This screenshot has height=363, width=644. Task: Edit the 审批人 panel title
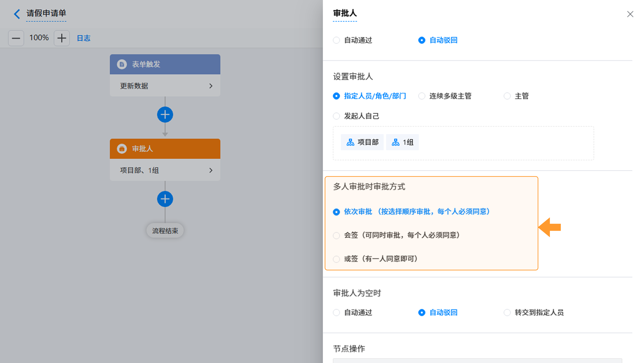coord(345,13)
